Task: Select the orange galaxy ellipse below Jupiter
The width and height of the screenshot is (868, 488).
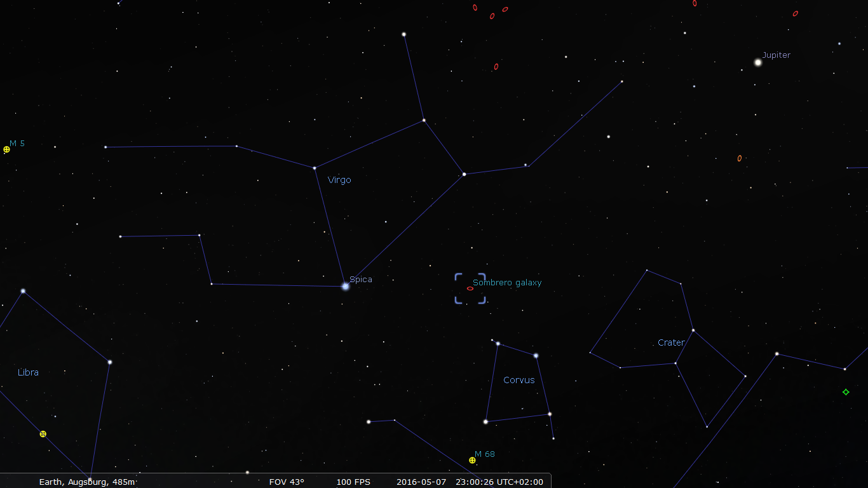Action: tap(740, 158)
